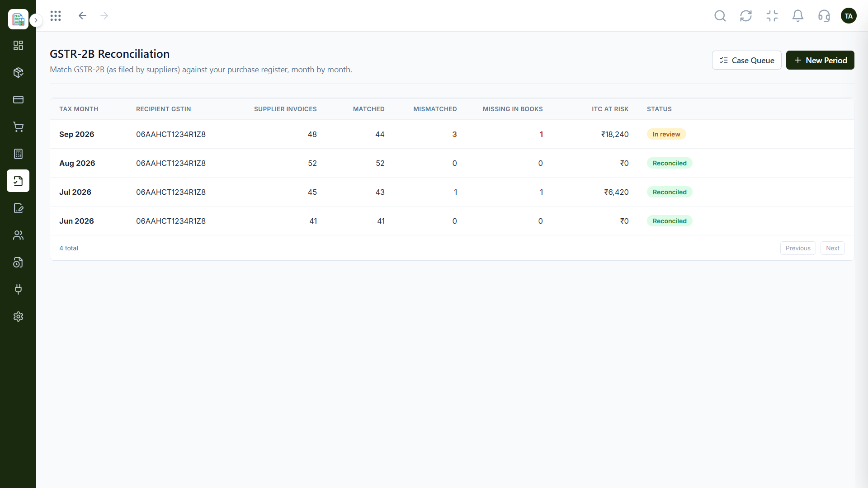Open the headset support icon
The height and width of the screenshot is (488, 868).
tap(824, 16)
